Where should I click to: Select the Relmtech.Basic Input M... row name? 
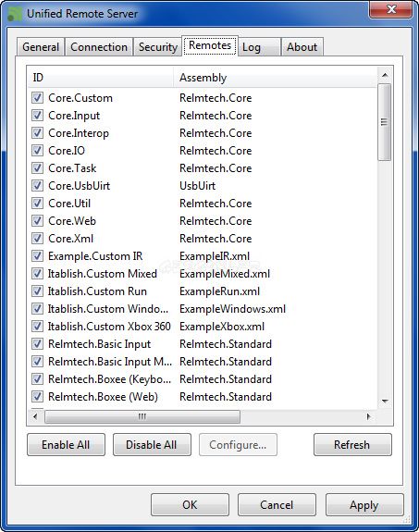click(x=110, y=362)
